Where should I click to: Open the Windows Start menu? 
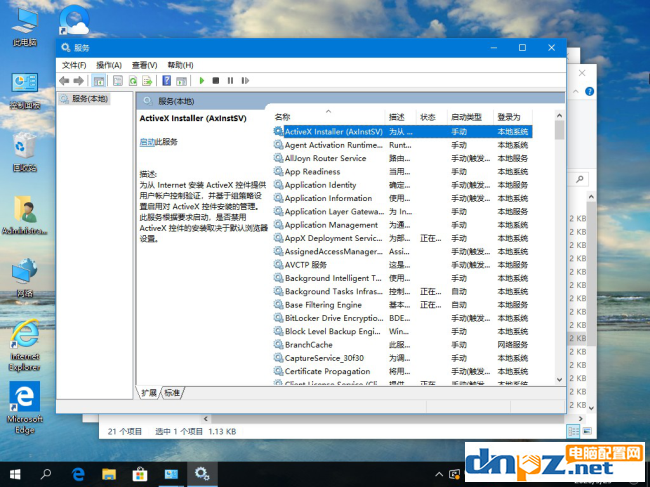[15, 474]
